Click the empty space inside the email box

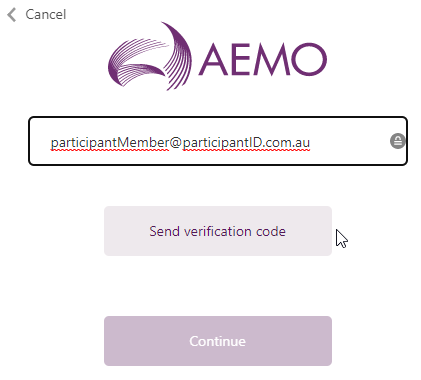349,141
